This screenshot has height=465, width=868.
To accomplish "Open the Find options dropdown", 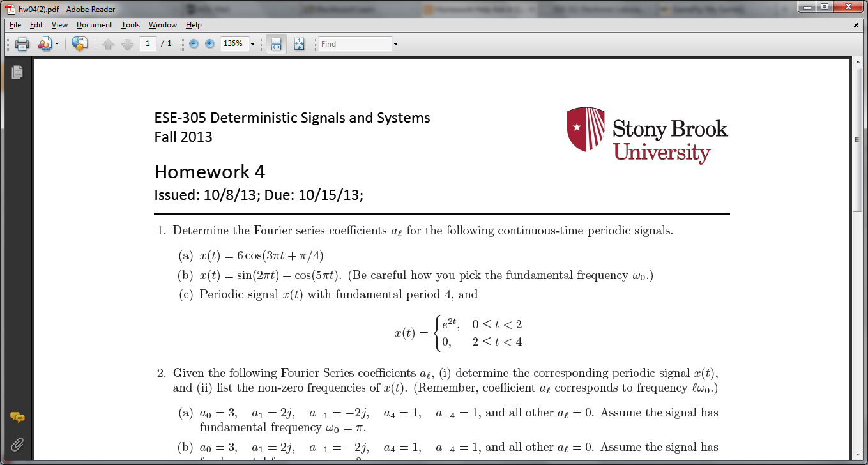I will 396,44.
